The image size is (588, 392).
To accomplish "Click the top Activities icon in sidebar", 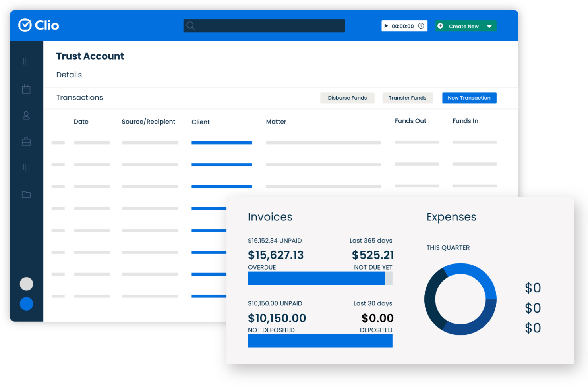I will coord(26,62).
